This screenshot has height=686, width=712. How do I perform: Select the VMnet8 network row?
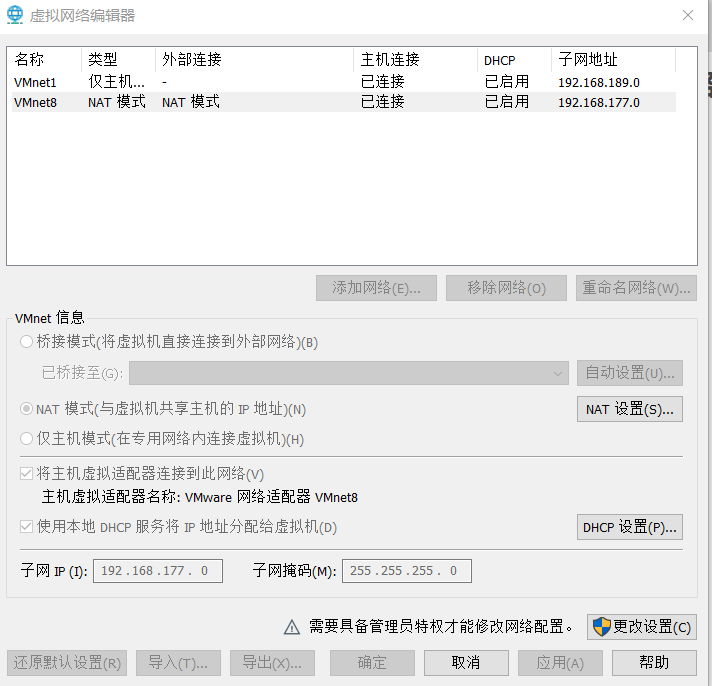coord(344,102)
